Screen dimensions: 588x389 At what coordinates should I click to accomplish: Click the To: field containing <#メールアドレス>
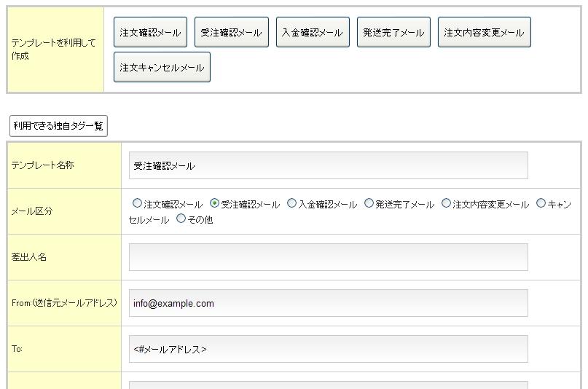(x=328, y=349)
